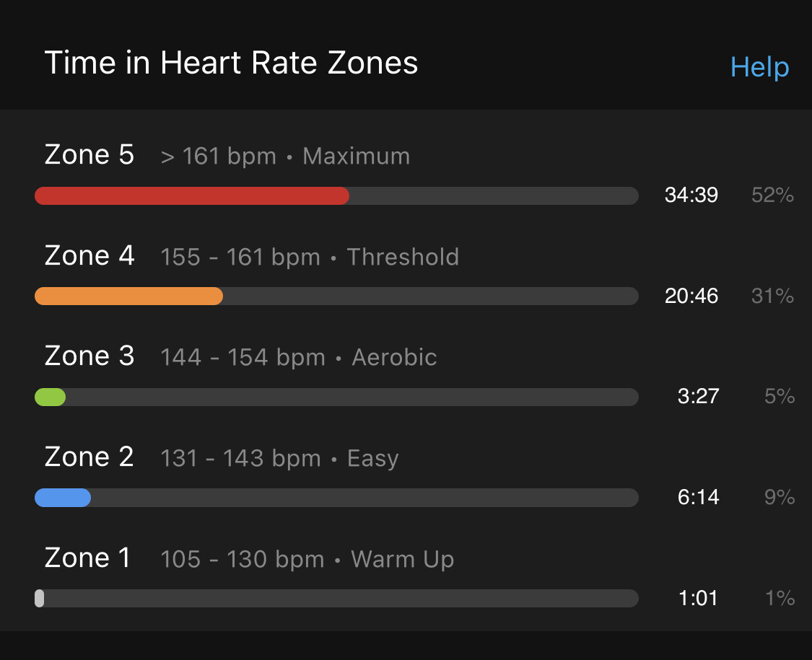Select the Zone 5 label
812x660 pixels.
[89, 154]
